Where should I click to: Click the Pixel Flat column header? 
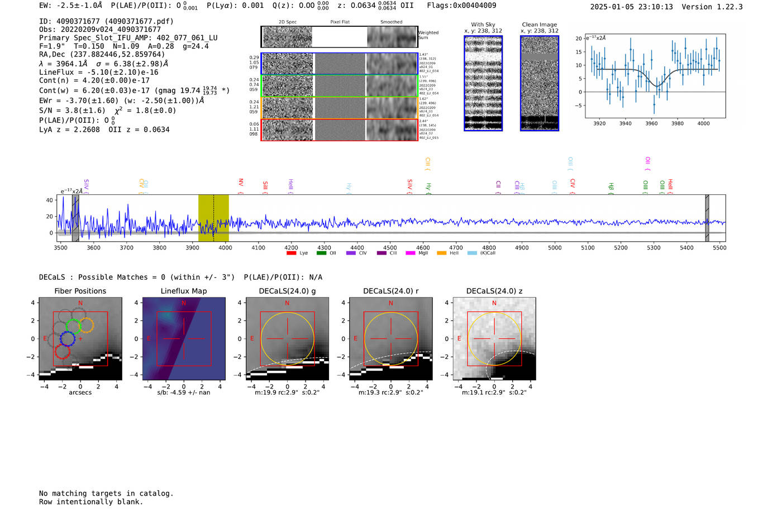tap(340, 22)
